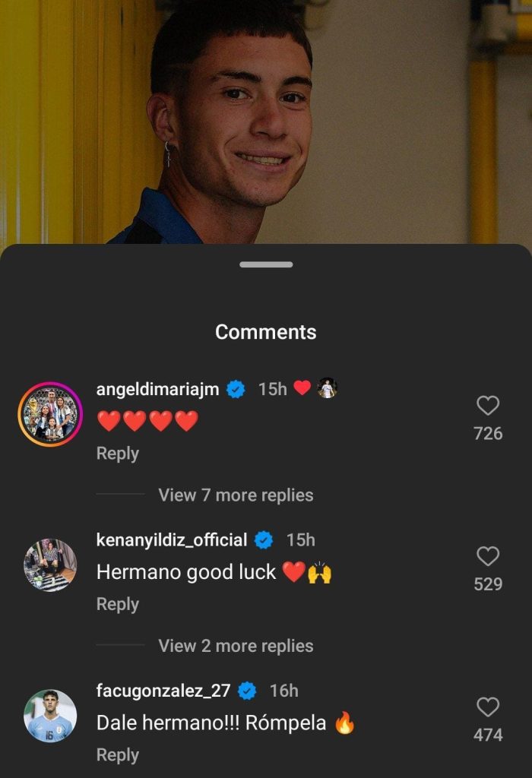Tap the post photo above the comments
Image resolution: width=532 pixels, height=778 pixels.
point(266,122)
